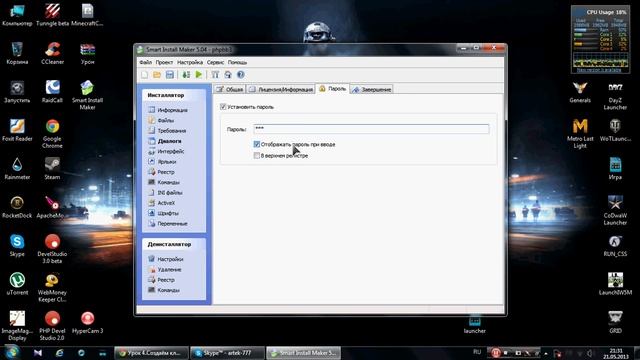Open the ActiveX sidebar section

click(161, 203)
